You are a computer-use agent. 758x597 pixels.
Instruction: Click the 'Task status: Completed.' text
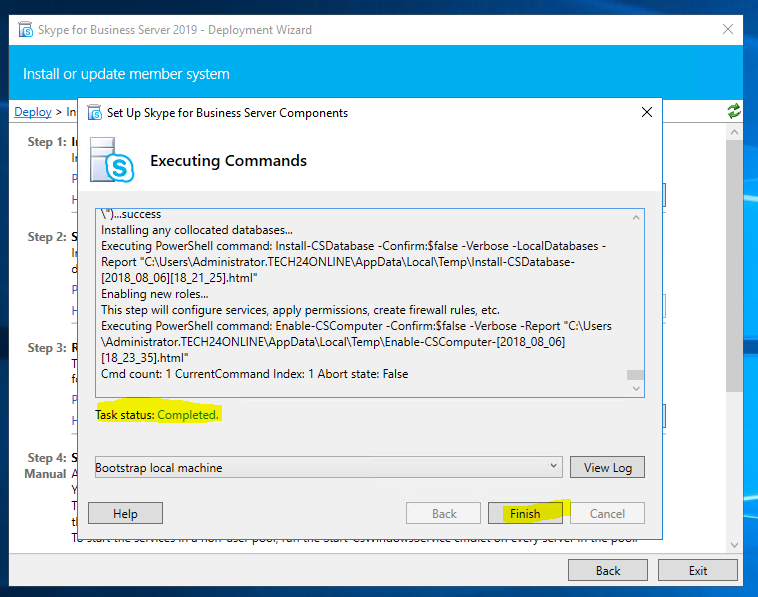click(x=157, y=415)
